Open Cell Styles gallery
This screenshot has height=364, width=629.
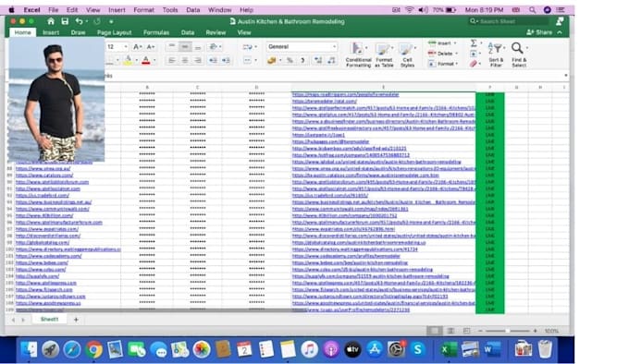407,55
